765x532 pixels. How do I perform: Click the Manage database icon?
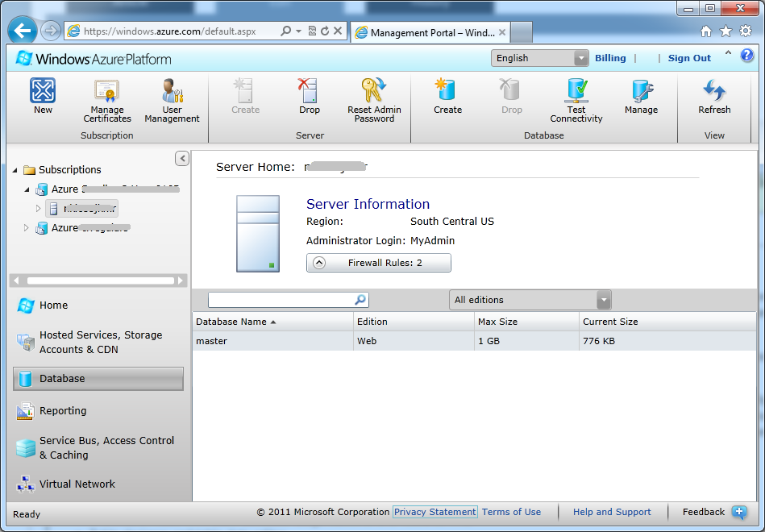pos(641,91)
